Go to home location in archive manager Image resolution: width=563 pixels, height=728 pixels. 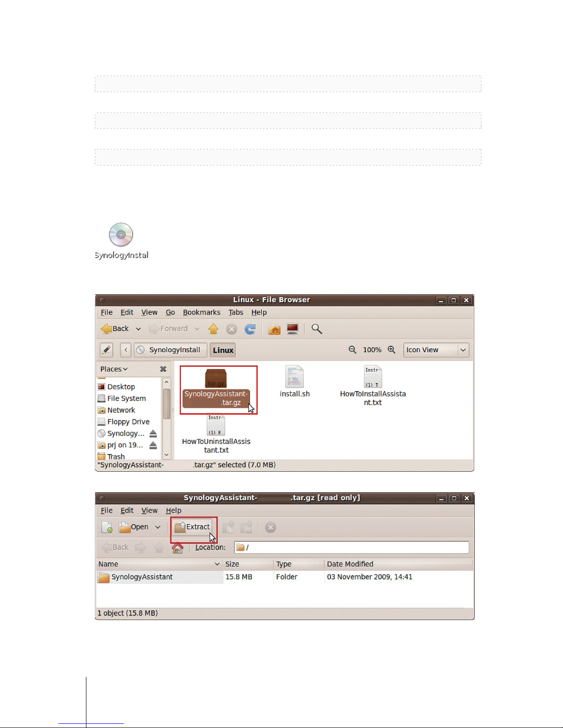177,547
